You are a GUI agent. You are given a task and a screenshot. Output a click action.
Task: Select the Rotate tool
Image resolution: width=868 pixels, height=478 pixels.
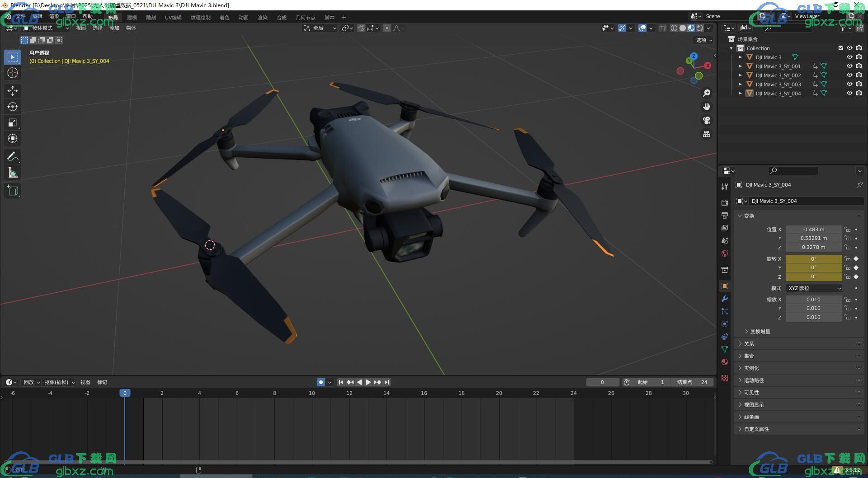tap(13, 107)
